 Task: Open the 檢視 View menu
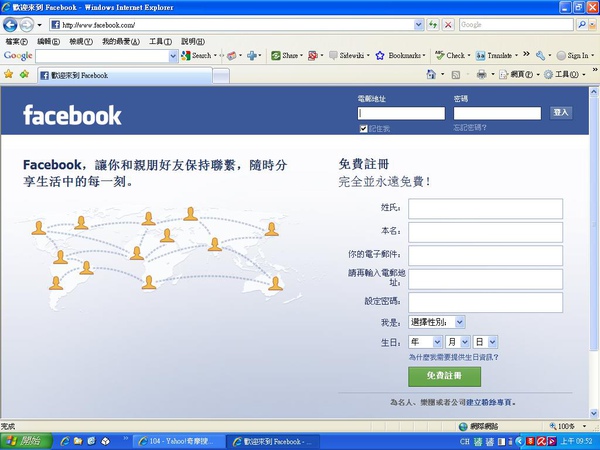coord(81,41)
